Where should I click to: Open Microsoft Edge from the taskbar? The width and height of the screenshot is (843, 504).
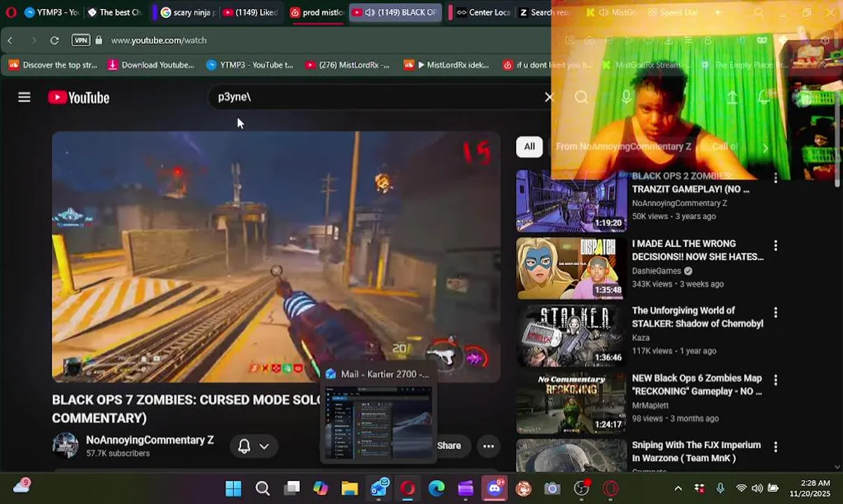tap(437, 488)
